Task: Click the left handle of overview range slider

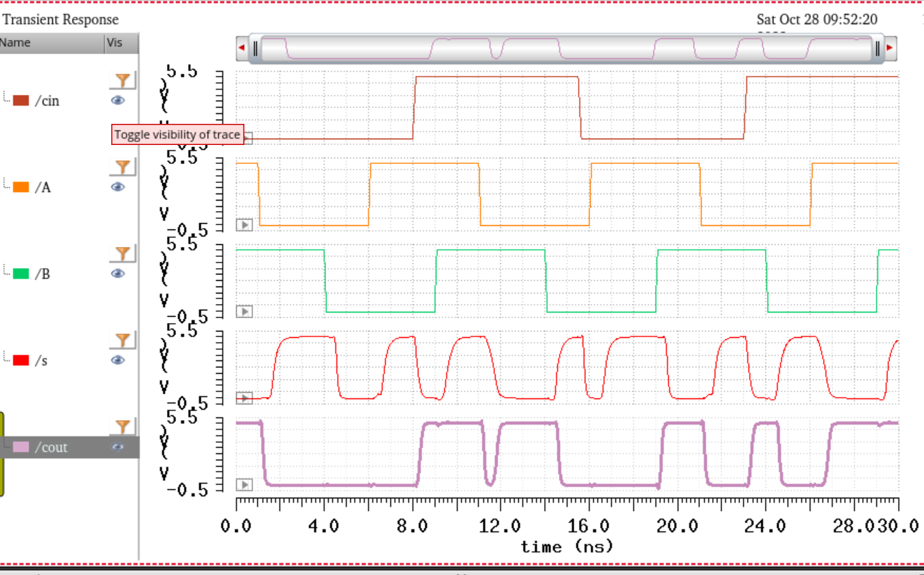Action: point(256,49)
